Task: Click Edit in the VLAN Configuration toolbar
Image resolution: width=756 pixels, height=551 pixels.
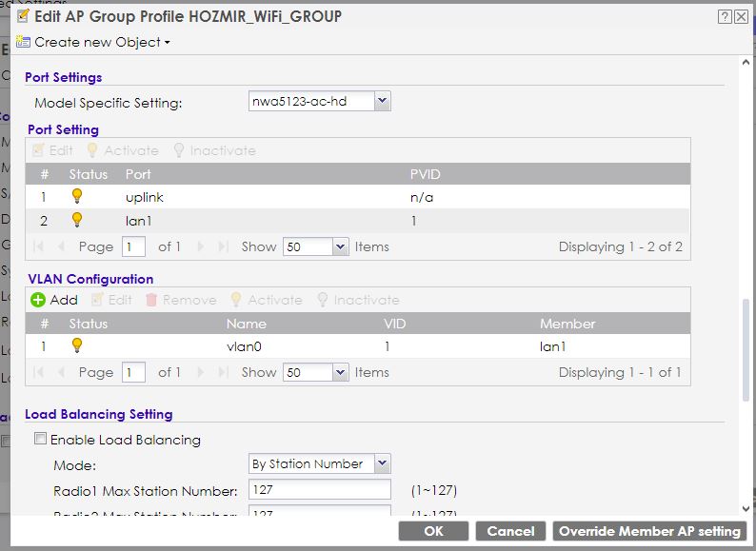Action: point(111,300)
